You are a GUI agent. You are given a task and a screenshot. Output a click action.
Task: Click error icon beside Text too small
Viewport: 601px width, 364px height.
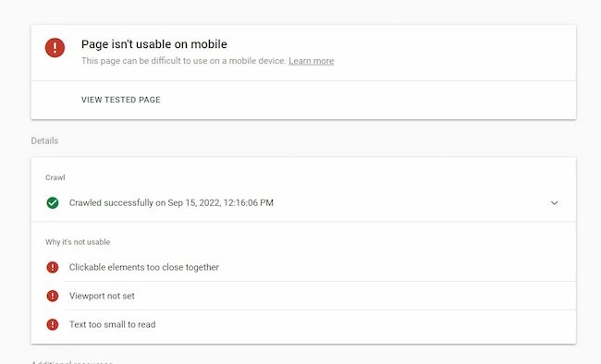click(53, 324)
